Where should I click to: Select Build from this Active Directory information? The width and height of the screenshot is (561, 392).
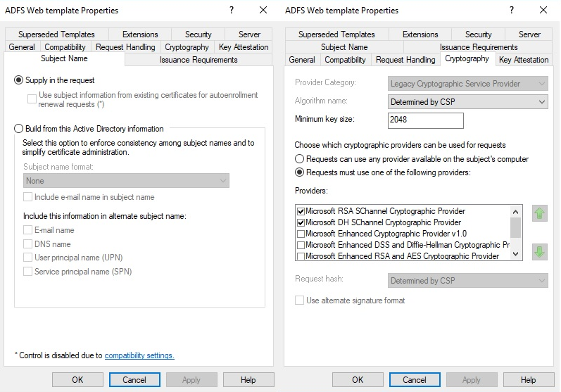click(19, 129)
